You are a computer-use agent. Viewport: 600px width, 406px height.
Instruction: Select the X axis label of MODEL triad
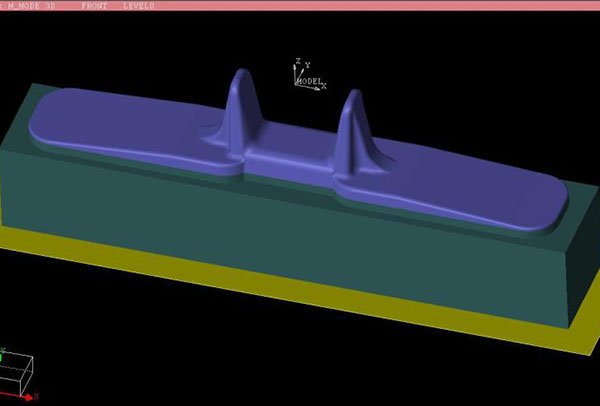322,88
